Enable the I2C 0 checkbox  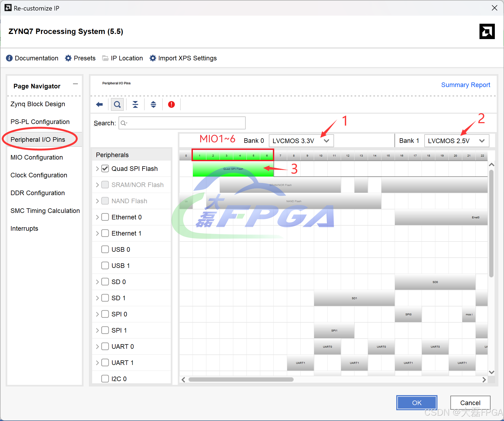105,379
